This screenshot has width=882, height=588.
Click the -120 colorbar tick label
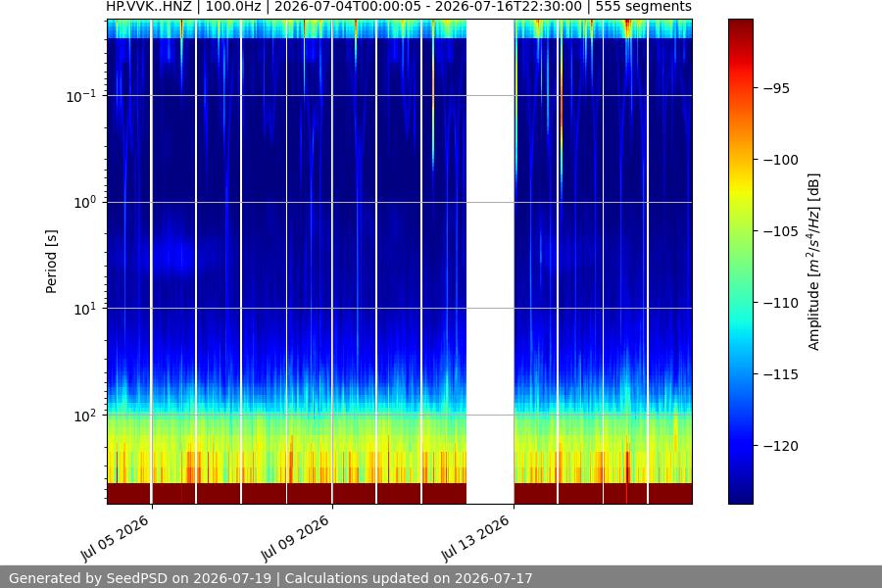[x=781, y=446]
